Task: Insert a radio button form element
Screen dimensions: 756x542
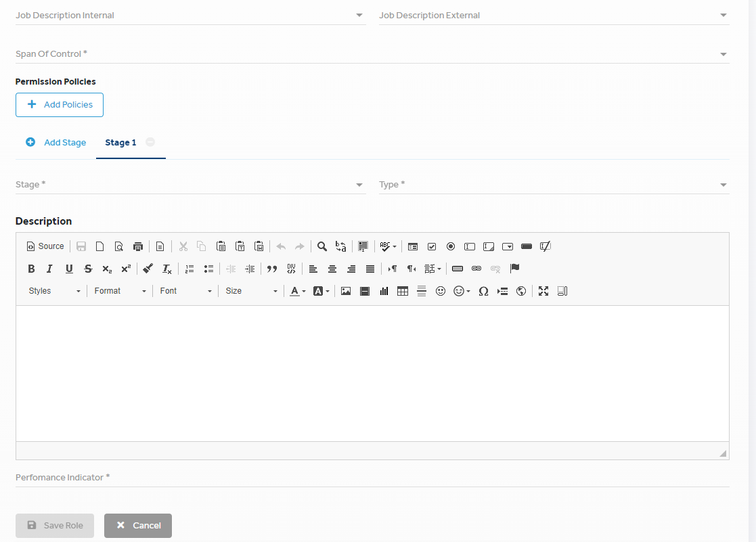Action: click(x=450, y=246)
